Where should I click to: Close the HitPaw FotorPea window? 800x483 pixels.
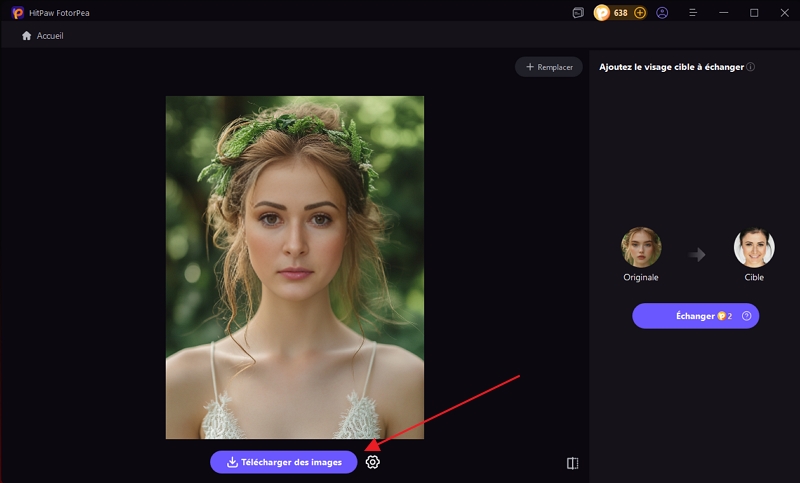[785, 13]
